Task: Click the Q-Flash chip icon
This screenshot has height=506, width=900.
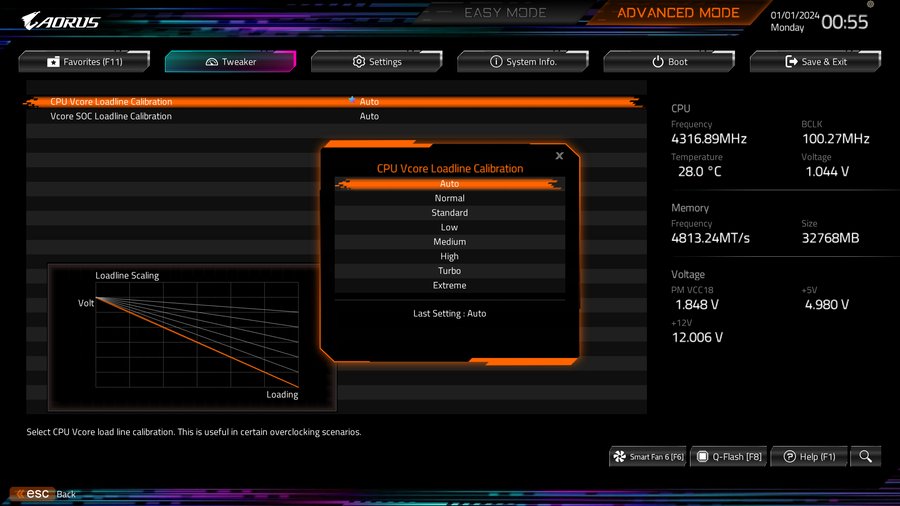Action: click(x=703, y=457)
